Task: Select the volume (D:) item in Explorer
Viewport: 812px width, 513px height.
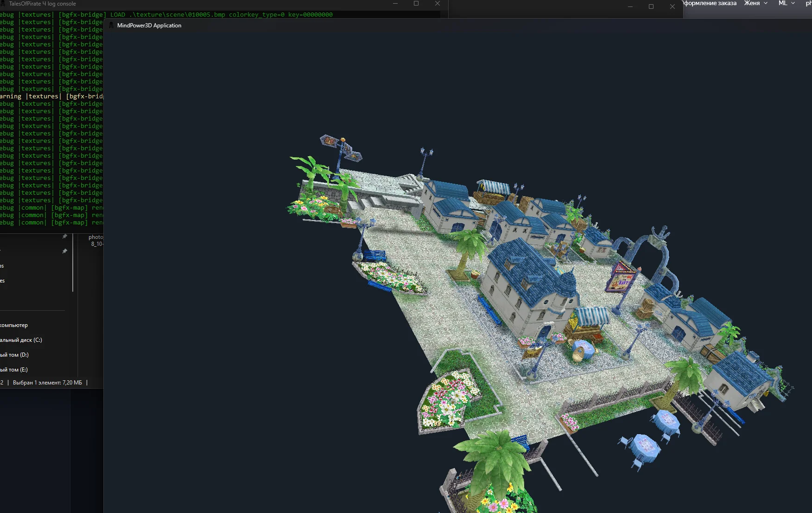Action: (14, 355)
